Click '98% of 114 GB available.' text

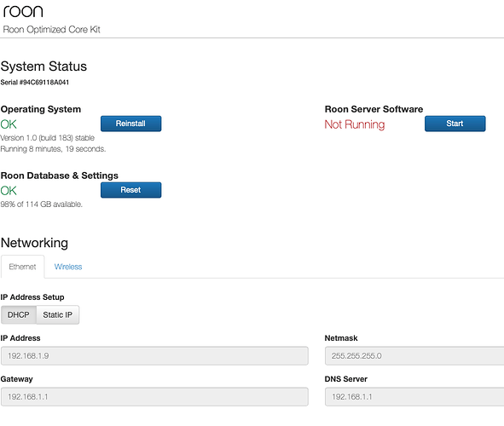coord(42,204)
